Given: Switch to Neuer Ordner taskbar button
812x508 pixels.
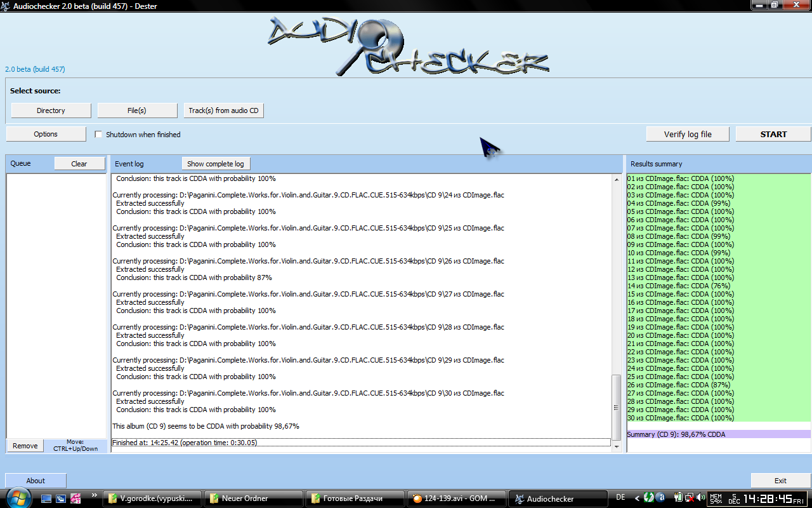Looking at the screenshot, I should pyautogui.click(x=253, y=498).
